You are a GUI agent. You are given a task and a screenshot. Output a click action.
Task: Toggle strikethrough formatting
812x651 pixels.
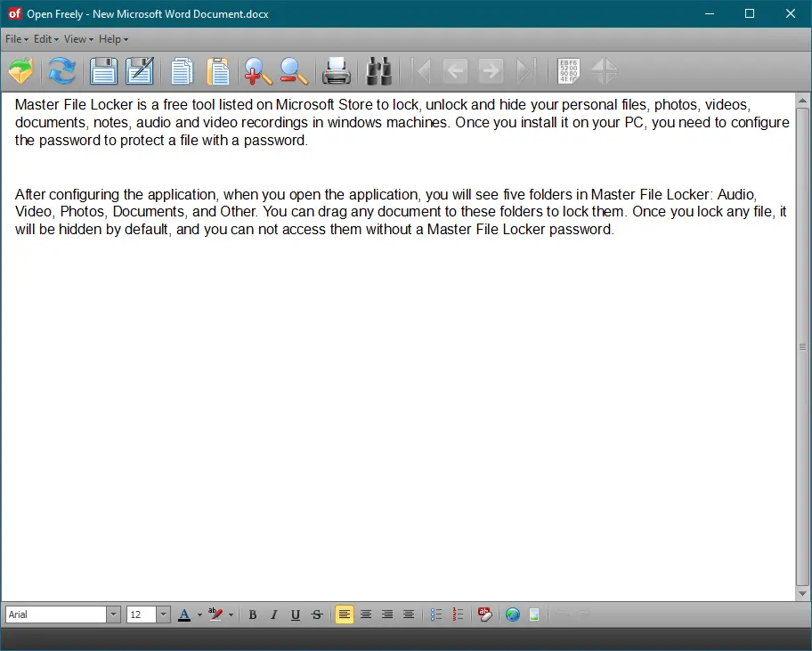pos(317,614)
